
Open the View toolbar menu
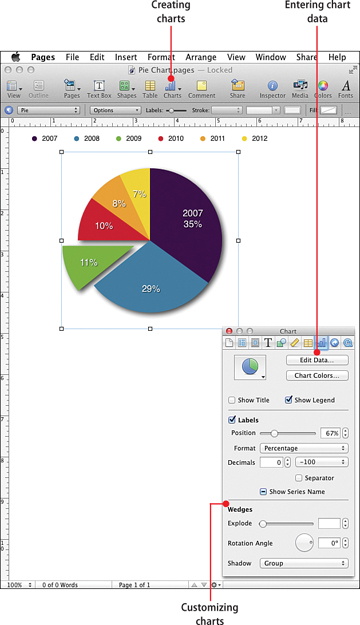click(14, 89)
